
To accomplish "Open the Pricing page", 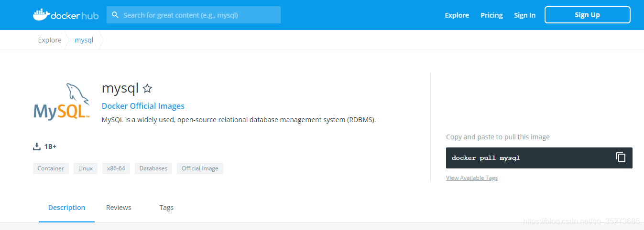I will tap(491, 15).
